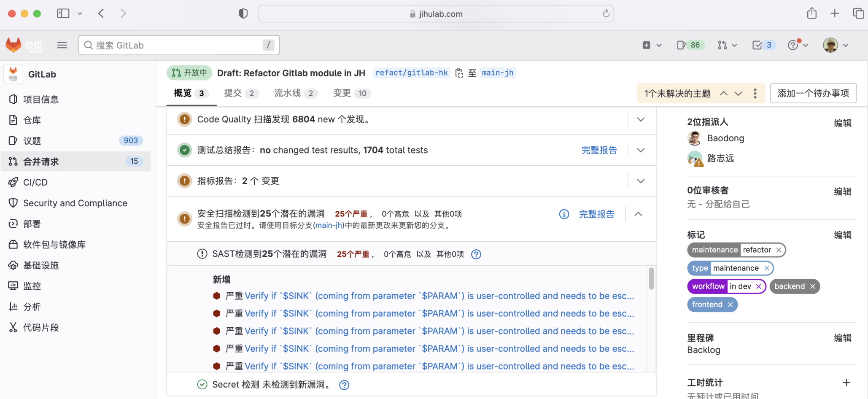Click 添加一个待办事项 button
This screenshot has width=868, height=399.
tap(813, 93)
